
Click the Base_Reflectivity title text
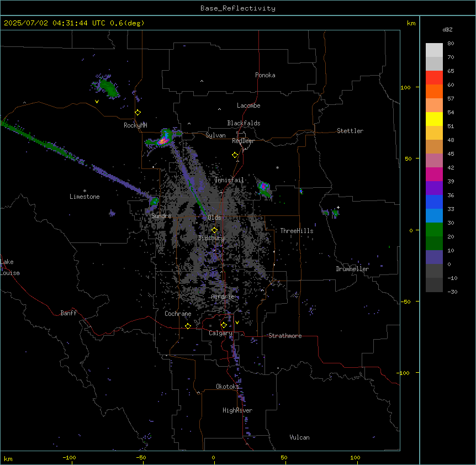tap(237, 8)
